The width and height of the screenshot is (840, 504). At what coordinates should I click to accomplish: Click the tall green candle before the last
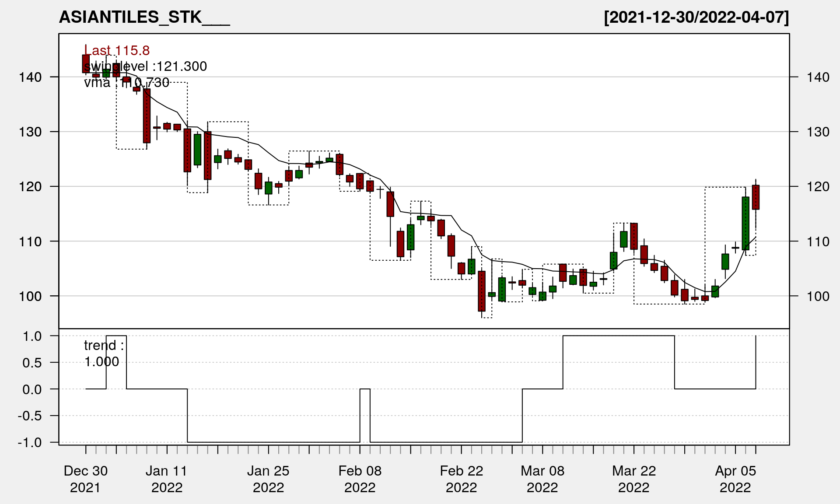point(745,223)
